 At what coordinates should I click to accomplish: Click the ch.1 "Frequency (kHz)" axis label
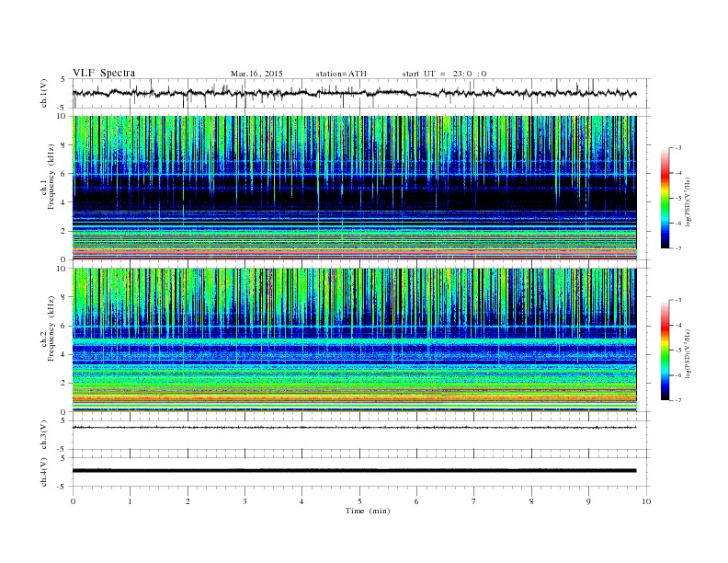51,177
